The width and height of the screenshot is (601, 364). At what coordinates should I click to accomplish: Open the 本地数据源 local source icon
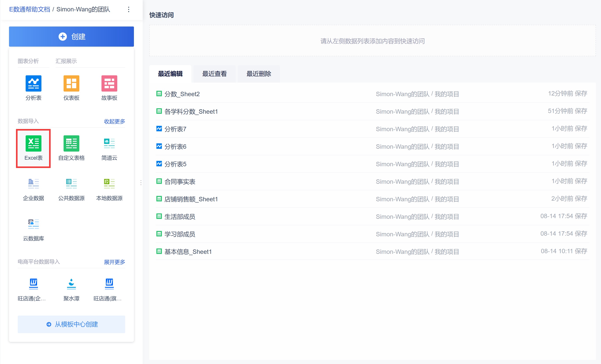109,184
